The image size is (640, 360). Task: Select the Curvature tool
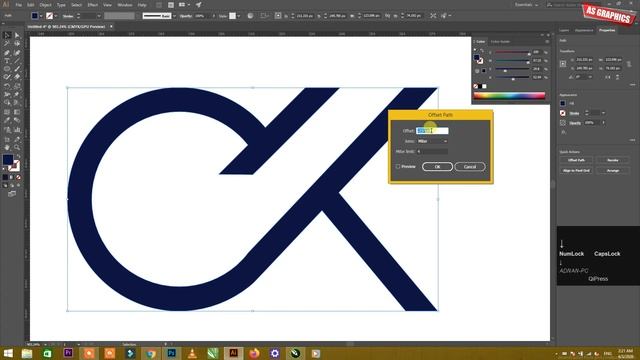coord(17,53)
